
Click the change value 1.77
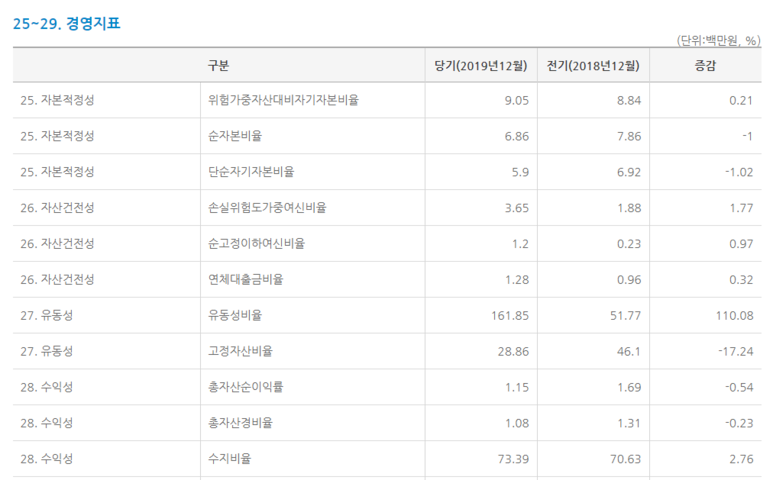tap(741, 208)
